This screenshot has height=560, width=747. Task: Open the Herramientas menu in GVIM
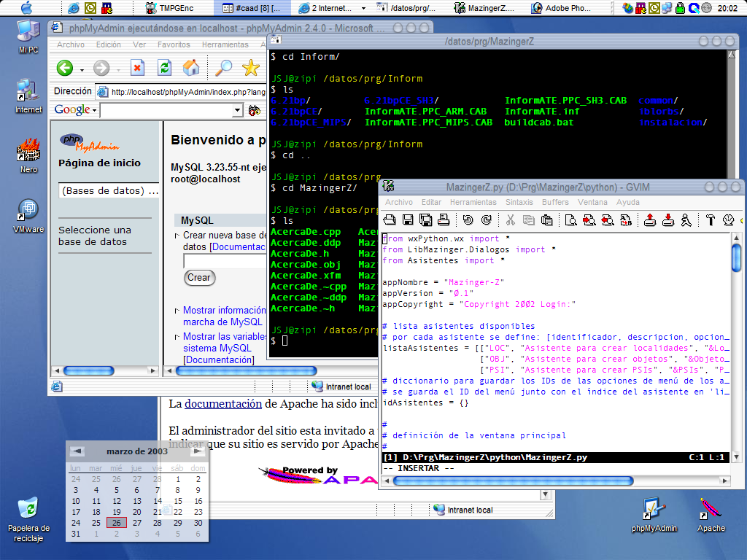pos(473,202)
